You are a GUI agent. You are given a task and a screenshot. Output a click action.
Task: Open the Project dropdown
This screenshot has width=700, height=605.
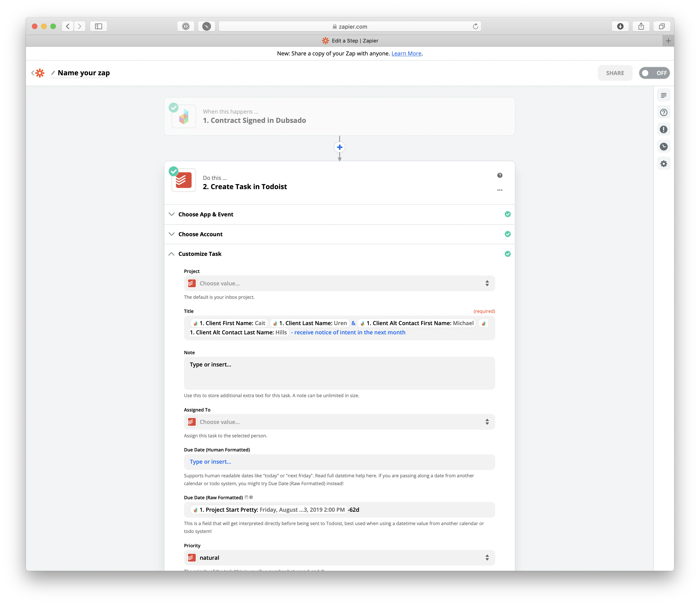point(340,284)
